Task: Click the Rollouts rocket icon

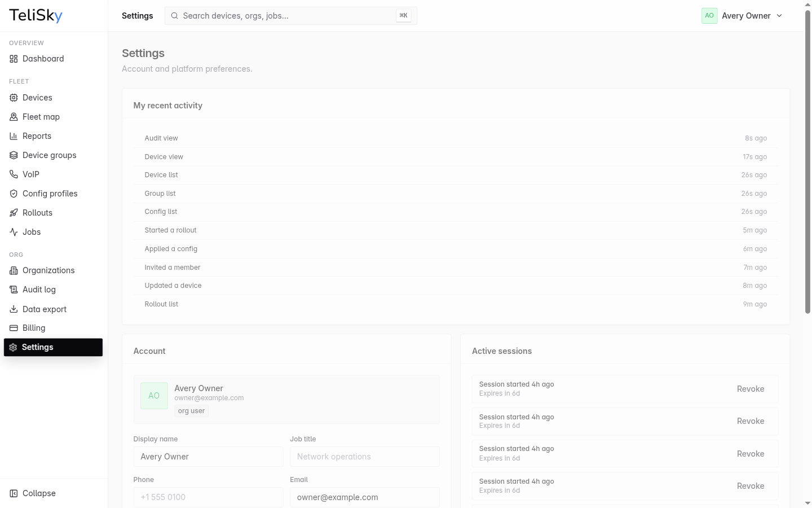Action: [x=14, y=213]
